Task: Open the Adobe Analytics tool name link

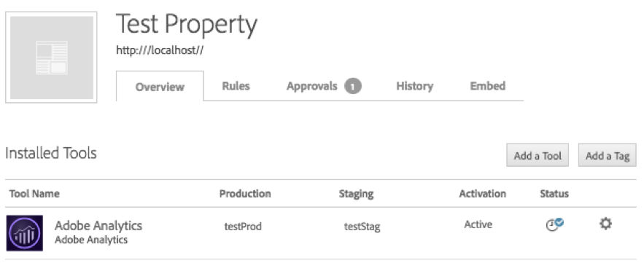Action: click(x=98, y=226)
